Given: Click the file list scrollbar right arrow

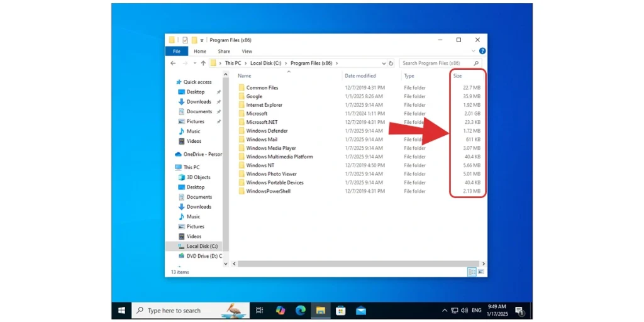Looking at the screenshot, I should coord(484,264).
